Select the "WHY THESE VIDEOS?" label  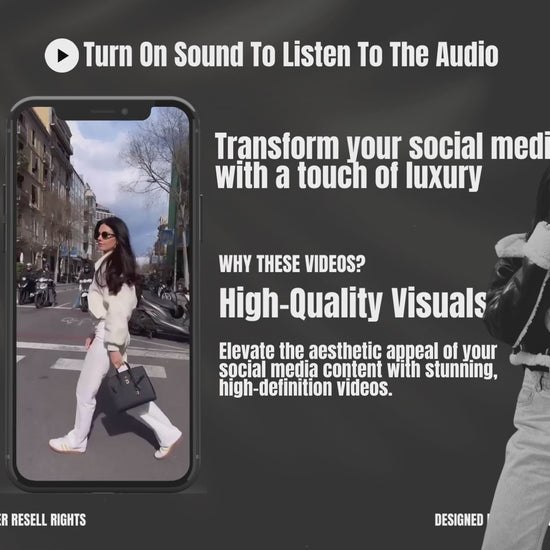pos(292,264)
